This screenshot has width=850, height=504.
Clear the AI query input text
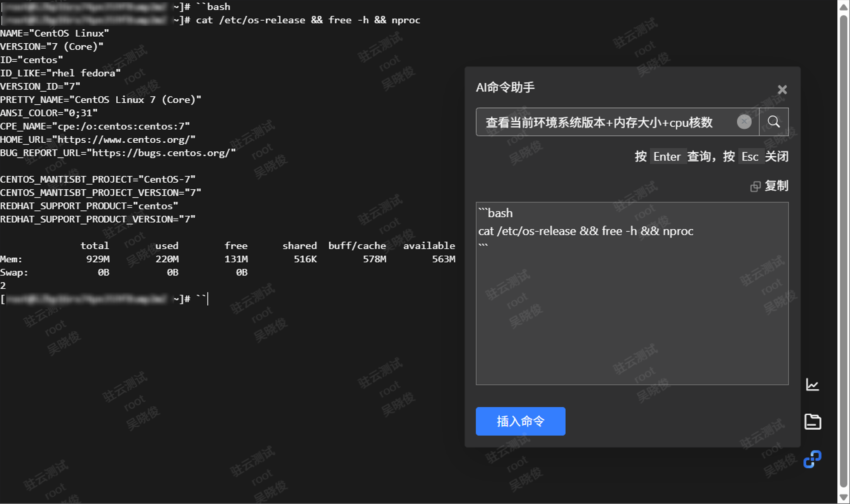pos(744,122)
